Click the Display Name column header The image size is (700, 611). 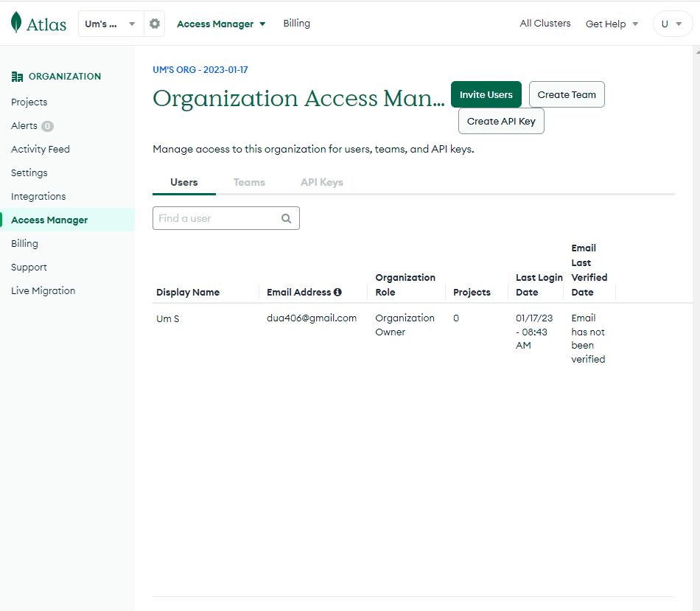coord(188,292)
